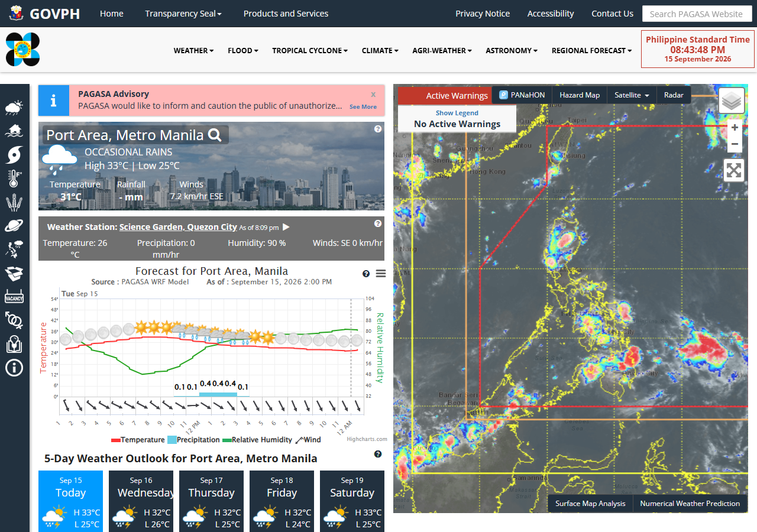The height and width of the screenshot is (532, 757).
Task: Expand the Transparency Seal dropdown
Action: (183, 14)
